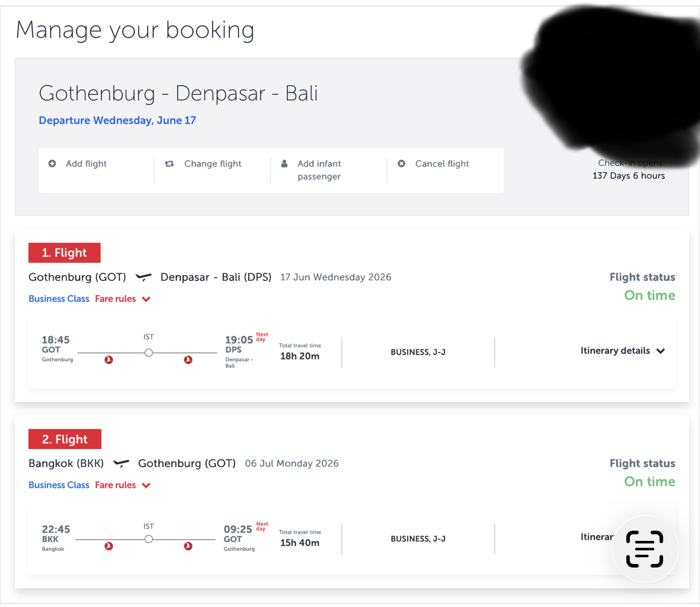Click the airplane icon between Bangkok and Gothenburg
Image resolution: width=700 pixels, height=607 pixels.
(x=121, y=464)
